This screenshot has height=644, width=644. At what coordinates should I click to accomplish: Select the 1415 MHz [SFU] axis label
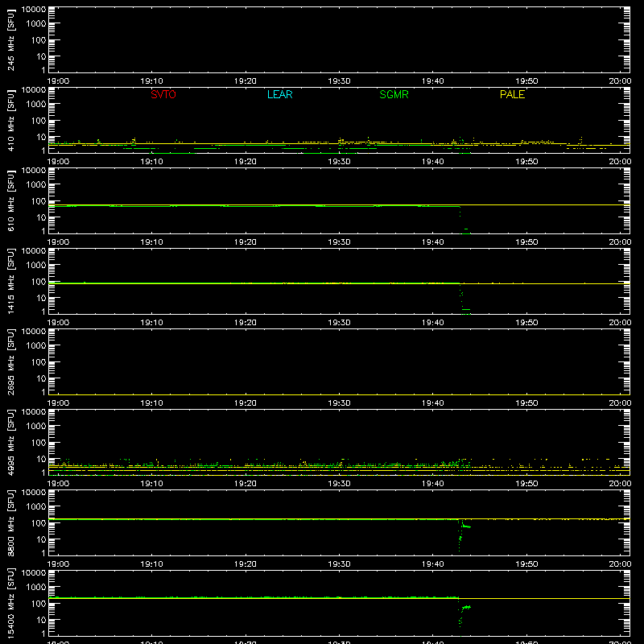[x=11, y=281]
